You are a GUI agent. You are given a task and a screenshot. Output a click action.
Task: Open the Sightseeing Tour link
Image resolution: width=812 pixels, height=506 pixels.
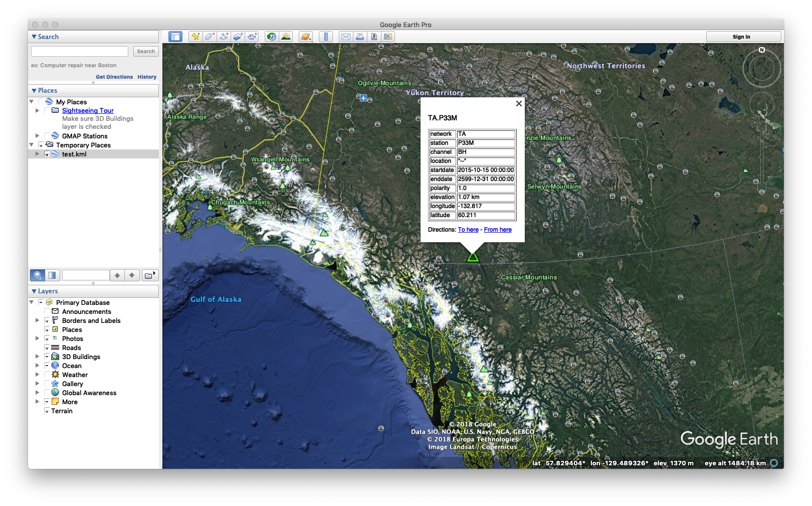click(88, 110)
